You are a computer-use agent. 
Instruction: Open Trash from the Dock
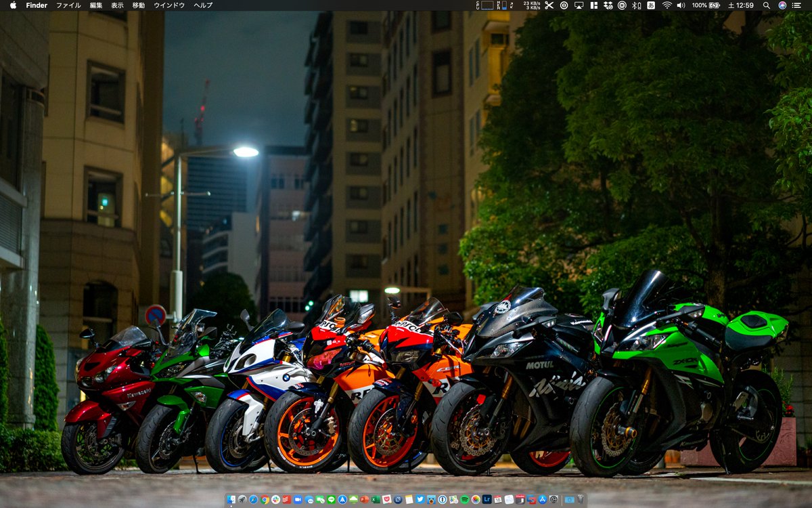580,499
